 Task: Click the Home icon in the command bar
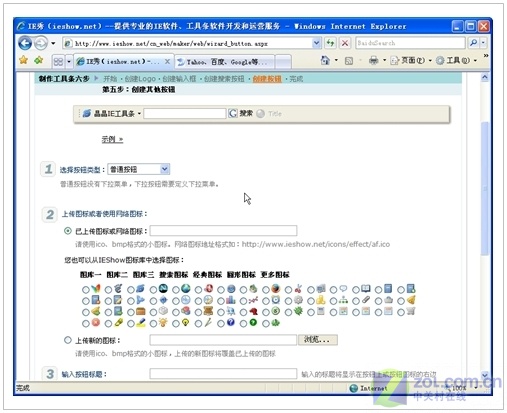pos(325,60)
